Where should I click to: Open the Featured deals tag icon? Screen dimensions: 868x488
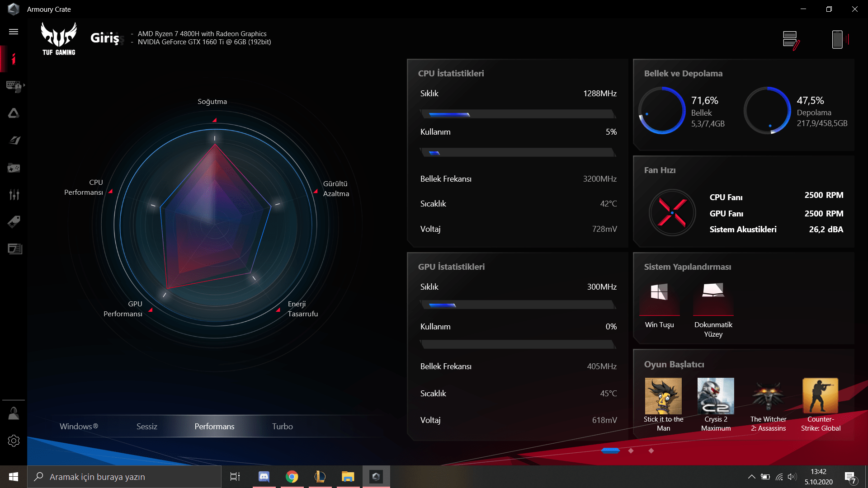pos(14,222)
